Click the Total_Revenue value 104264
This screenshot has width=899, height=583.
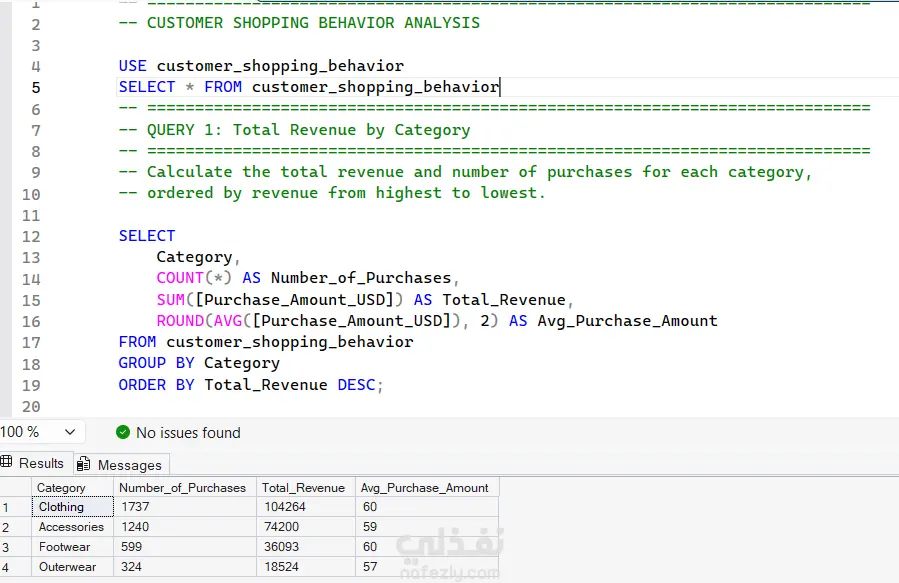coord(284,507)
